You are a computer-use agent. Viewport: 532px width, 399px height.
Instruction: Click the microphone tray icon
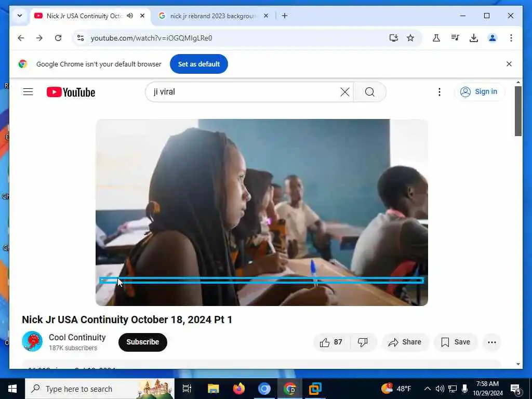(465, 389)
